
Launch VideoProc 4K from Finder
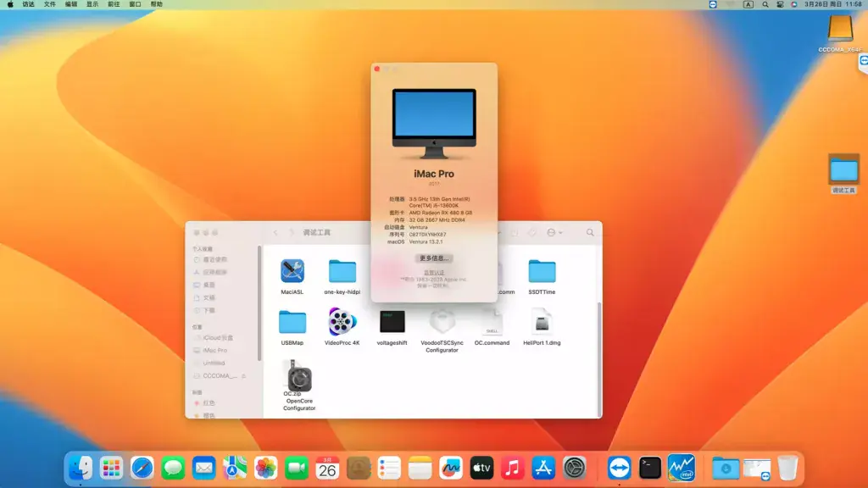point(342,321)
